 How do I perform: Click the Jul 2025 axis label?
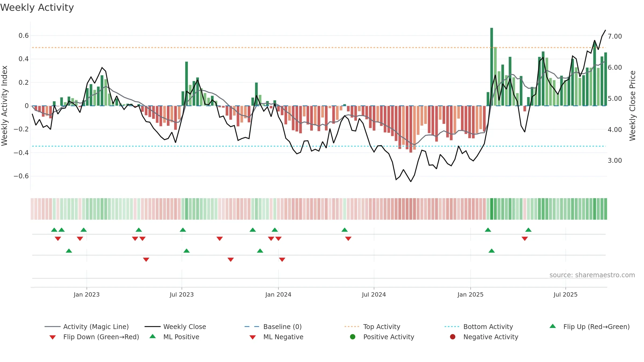point(565,294)
